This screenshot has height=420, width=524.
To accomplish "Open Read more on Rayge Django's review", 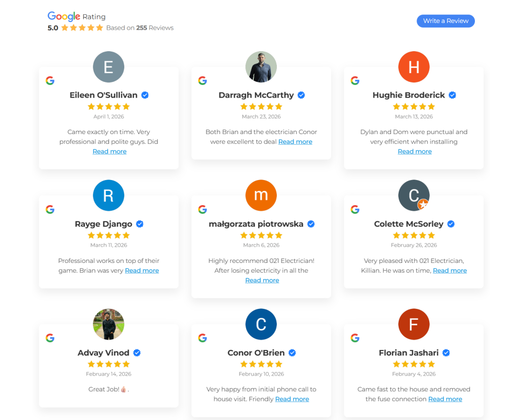I will [142, 271].
